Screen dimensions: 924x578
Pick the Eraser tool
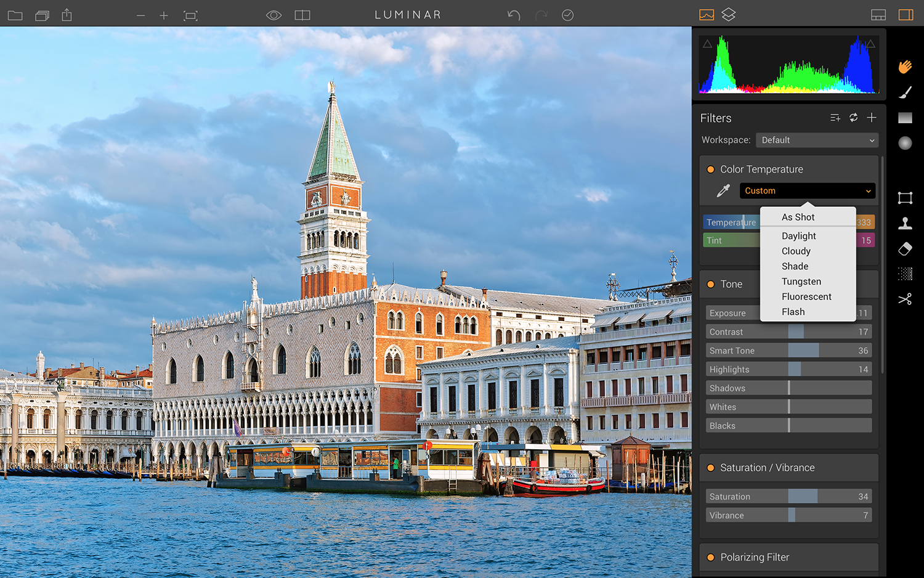click(x=905, y=248)
